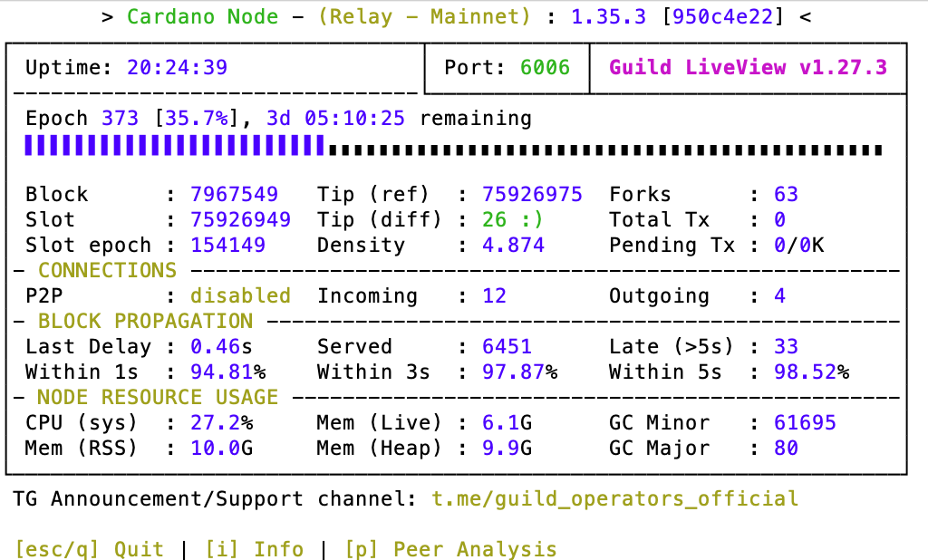The height and width of the screenshot is (560, 928).
Task: Select the commit hash 950c4e22
Action: point(722,16)
